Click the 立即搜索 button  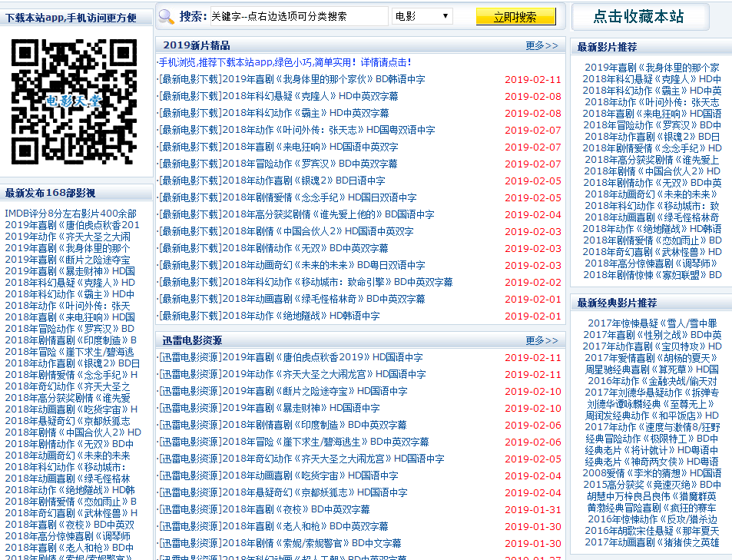click(516, 17)
